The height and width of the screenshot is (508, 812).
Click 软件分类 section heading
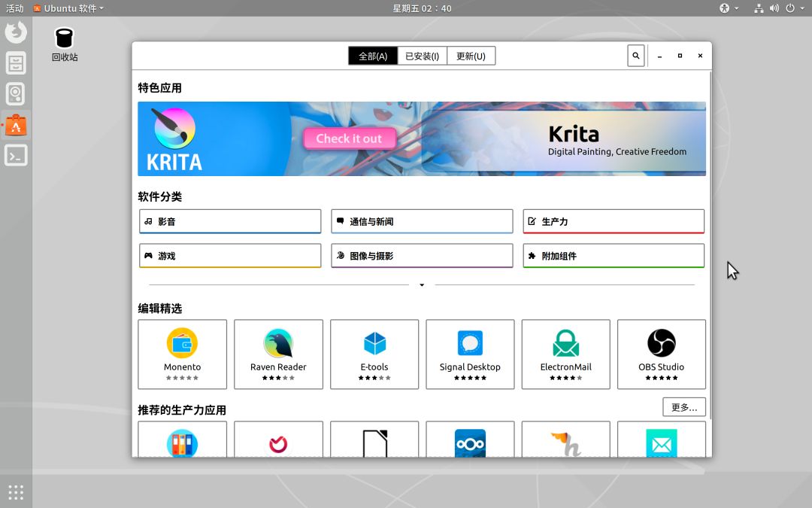tap(160, 197)
